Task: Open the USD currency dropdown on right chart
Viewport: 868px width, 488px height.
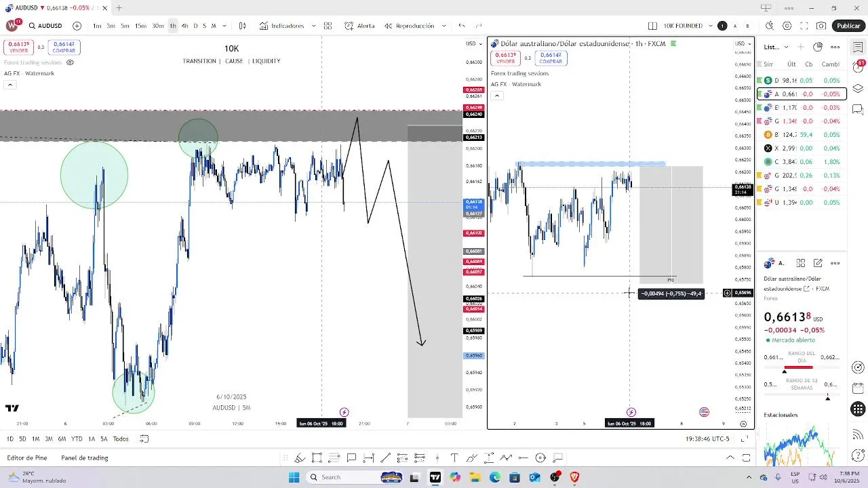Action: tap(742, 43)
